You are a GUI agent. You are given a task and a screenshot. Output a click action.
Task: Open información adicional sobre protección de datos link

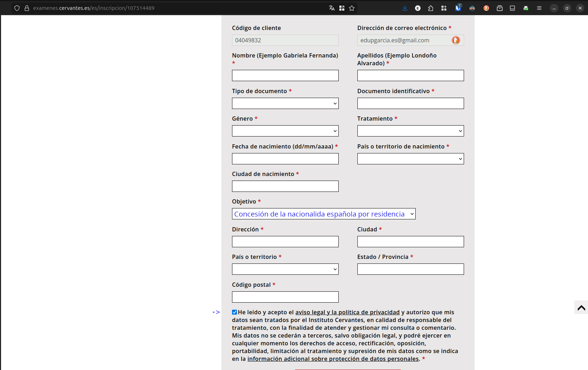tap(333, 359)
